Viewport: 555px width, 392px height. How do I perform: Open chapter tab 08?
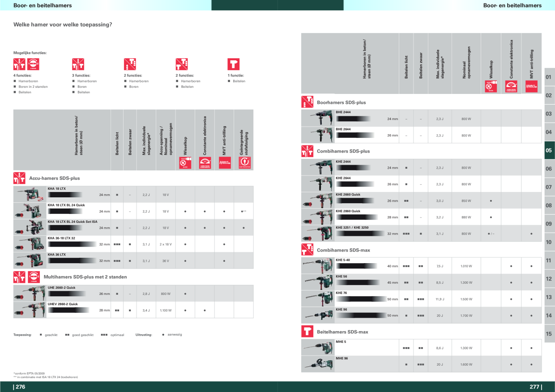[x=550, y=205]
